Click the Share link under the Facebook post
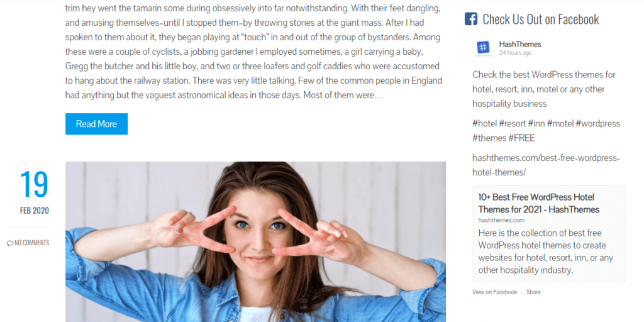Screen dimensions: 644x322 (x=533, y=292)
